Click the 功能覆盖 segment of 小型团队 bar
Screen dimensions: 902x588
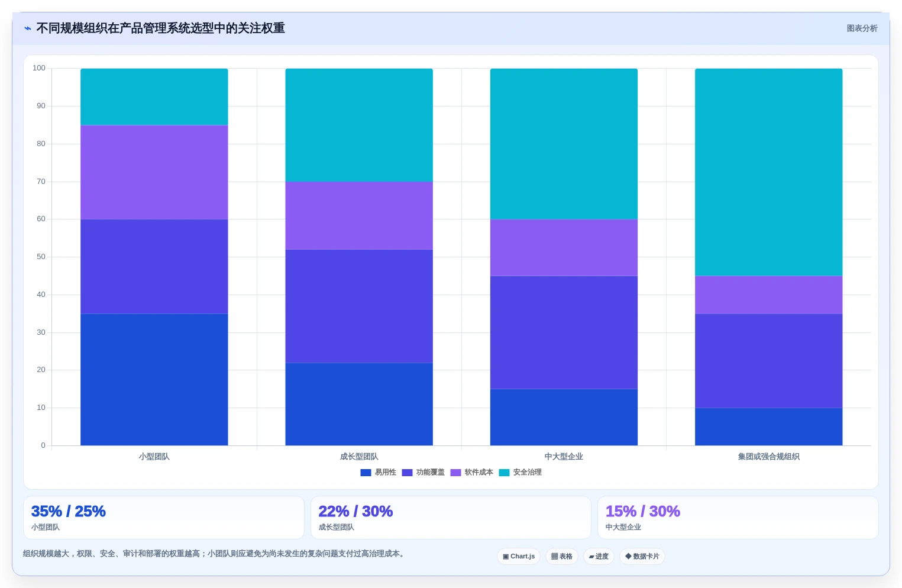click(154, 266)
